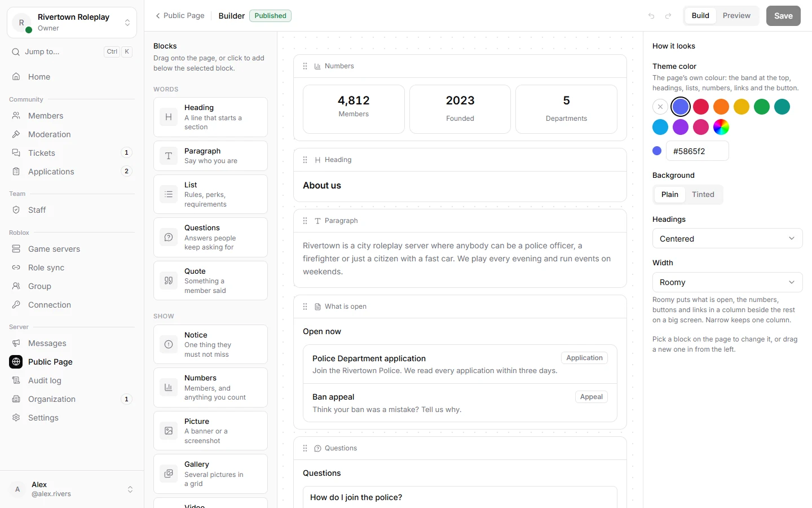Click the Tickets chat icon

pyautogui.click(x=16, y=153)
